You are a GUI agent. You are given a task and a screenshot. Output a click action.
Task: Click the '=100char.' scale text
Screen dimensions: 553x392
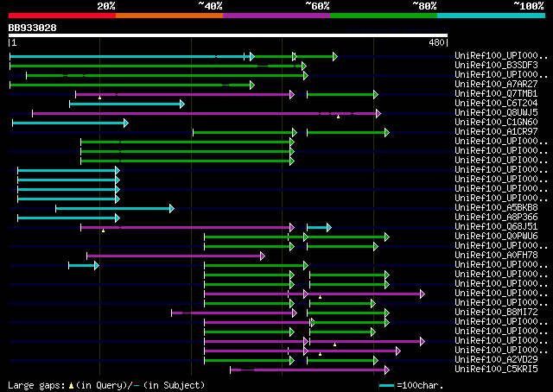(x=420, y=385)
